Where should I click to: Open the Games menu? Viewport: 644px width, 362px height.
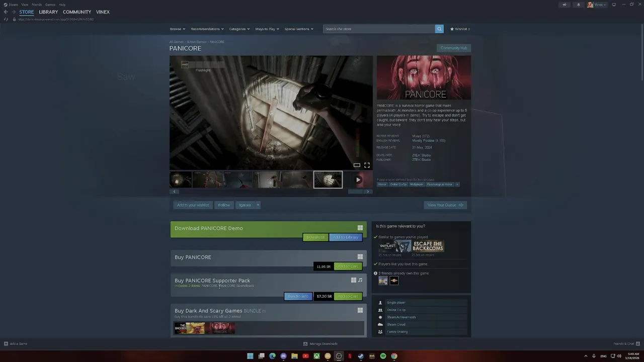(50, 5)
